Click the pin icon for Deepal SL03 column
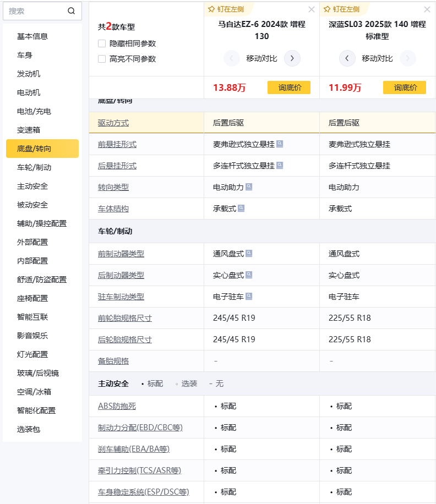Viewport: 436px width, 504px height. coord(327,9)
